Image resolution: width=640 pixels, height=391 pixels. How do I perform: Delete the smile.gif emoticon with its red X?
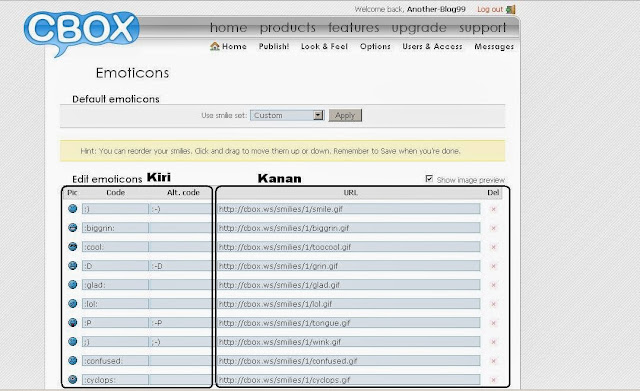click(x=493, y=209)
